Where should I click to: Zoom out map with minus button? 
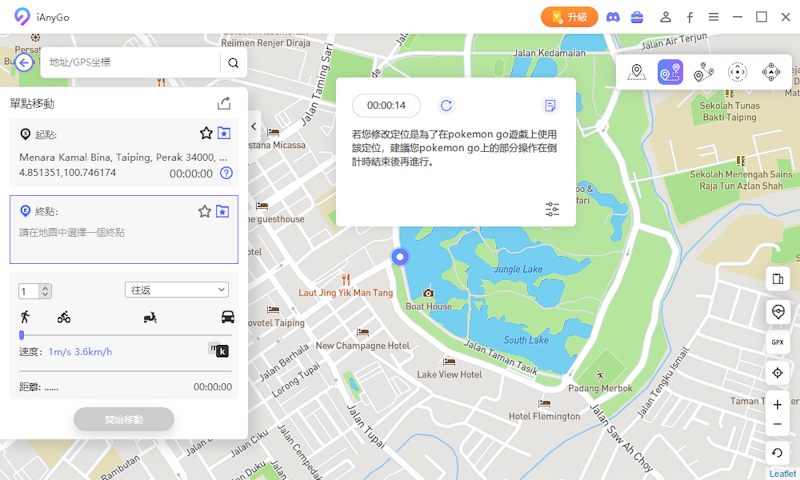point(778,424)
